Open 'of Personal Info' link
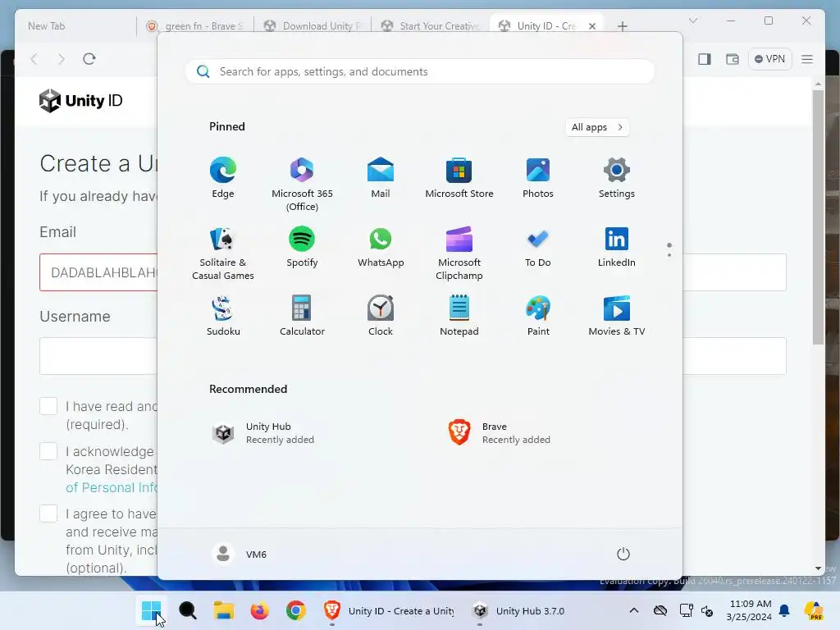 112,487
